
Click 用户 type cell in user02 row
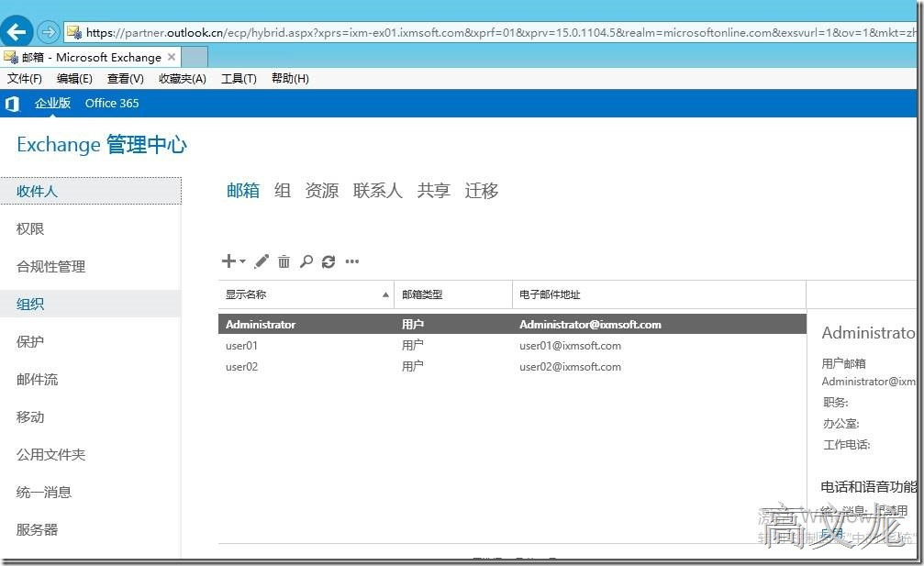[413, 366]
